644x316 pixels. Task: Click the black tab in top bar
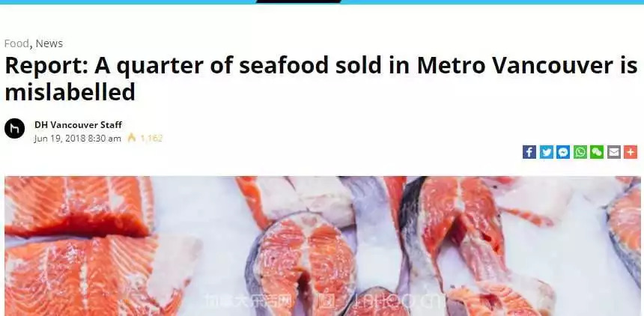[299, 1]
